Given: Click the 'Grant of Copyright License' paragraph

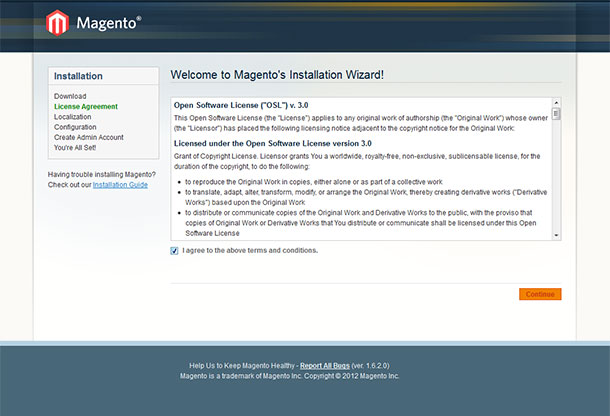Looking at the screenshot, I should pyautogui.click(x=357, y=161).
